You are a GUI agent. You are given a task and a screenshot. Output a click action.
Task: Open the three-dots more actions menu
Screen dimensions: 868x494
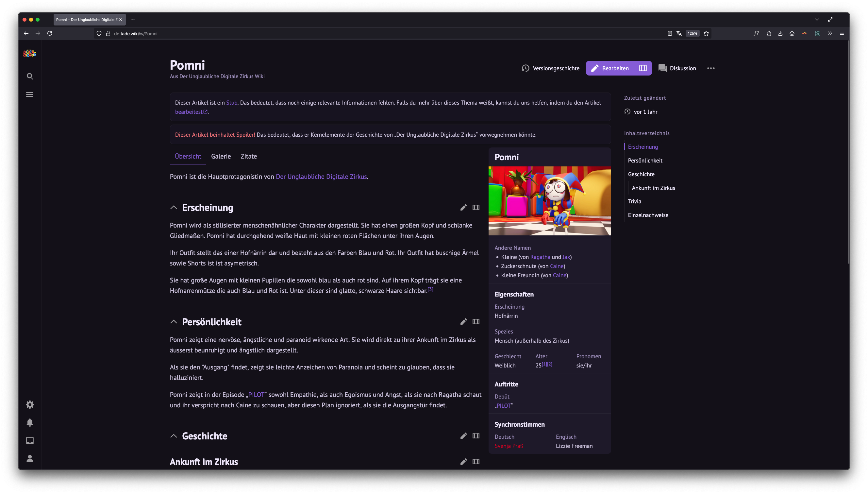(x=711, y=68)
